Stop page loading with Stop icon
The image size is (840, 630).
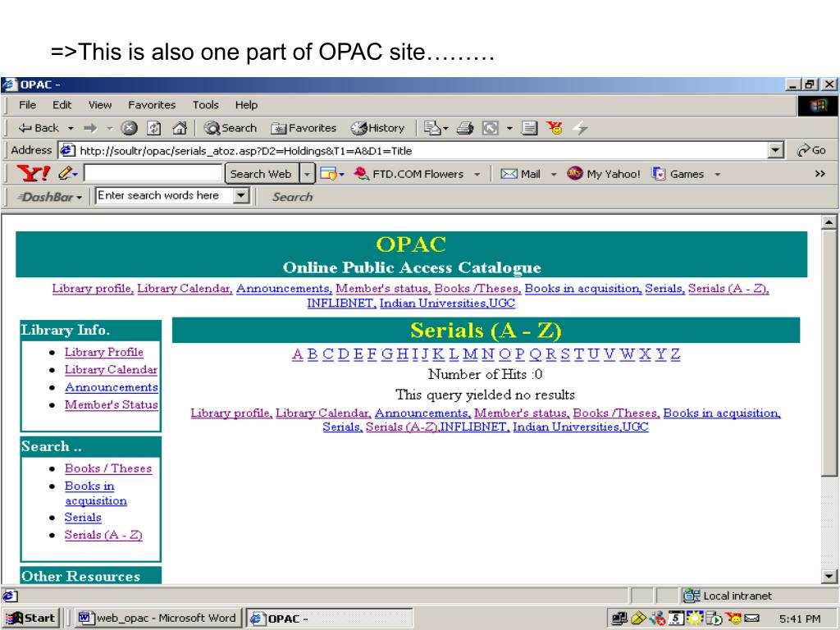click(x=129, y=128)
